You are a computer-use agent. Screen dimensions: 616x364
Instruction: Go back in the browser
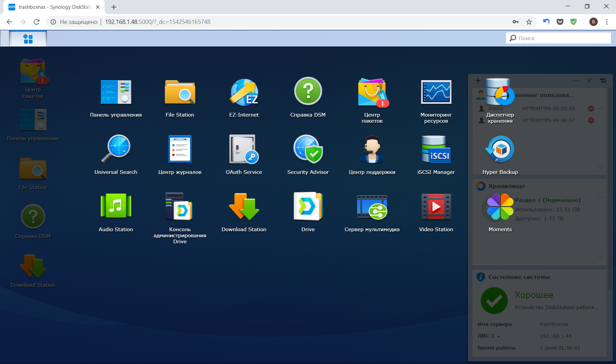tap(9, 22)
